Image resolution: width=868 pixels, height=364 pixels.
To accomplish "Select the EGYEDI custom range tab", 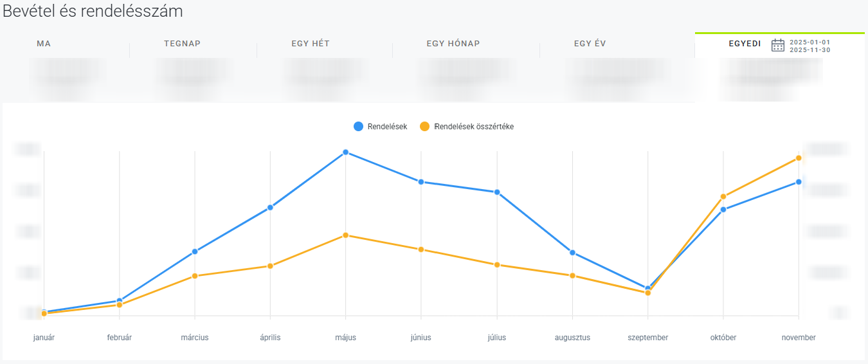I will pyautogui.click(x=745, y=44).
